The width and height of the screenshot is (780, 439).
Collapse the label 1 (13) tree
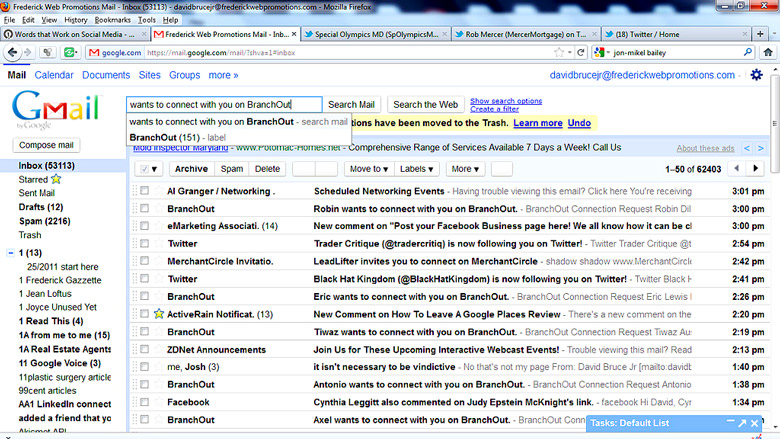10,253
